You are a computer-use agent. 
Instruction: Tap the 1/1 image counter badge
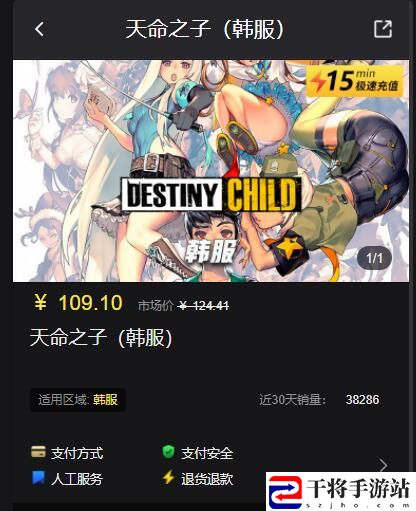(x=374, y=258)
